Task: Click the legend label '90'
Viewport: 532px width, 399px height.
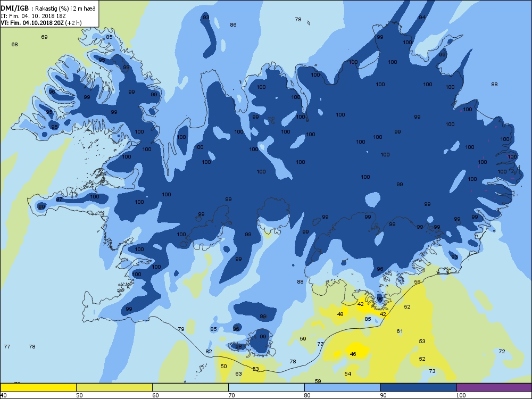Action: point(384,395)
